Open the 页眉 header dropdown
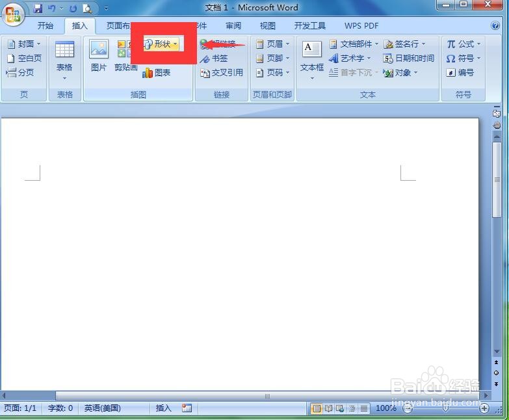 coord(272,44)
